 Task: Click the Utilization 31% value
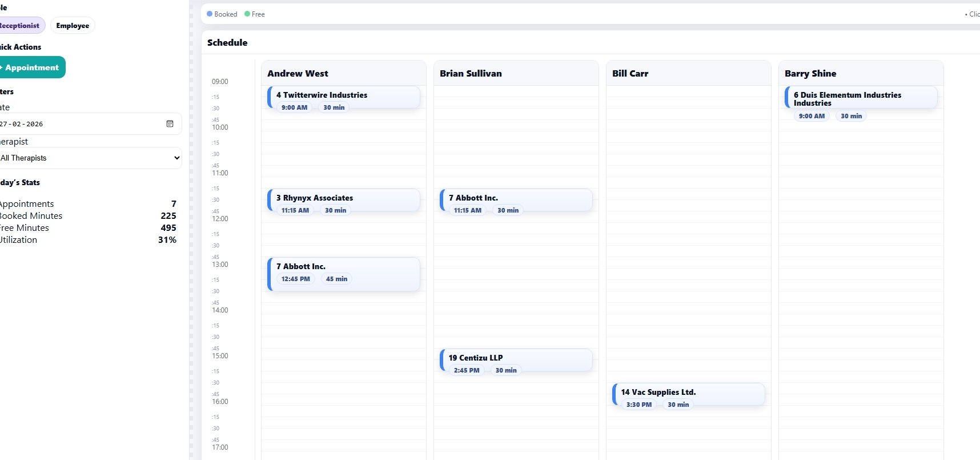coord(167,240)
